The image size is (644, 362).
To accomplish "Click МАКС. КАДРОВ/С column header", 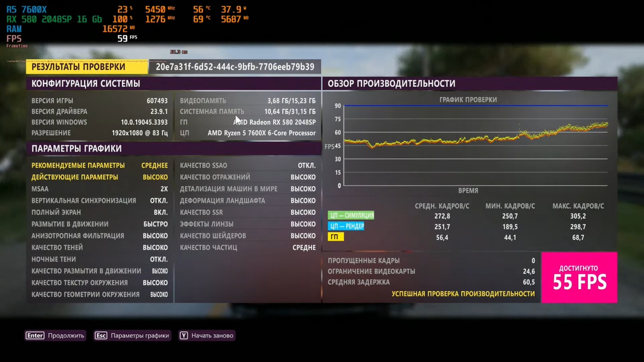I will (x=578, y=206).
